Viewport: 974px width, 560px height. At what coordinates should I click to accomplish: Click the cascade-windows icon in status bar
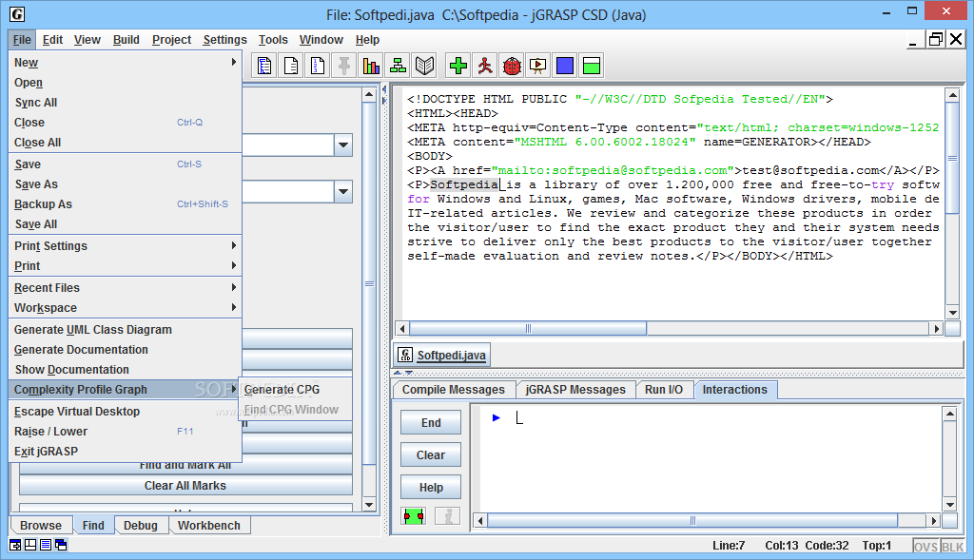(61, 545)
